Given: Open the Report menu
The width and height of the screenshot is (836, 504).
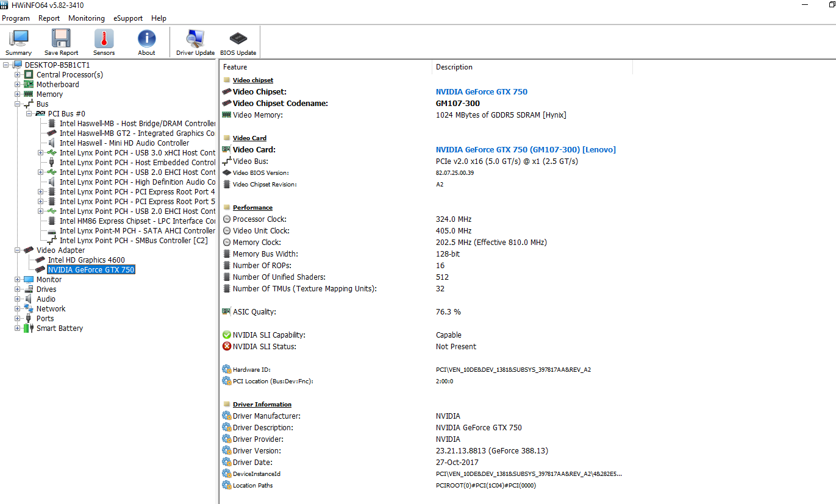Looking at the screenshot, I should [49, 18].
